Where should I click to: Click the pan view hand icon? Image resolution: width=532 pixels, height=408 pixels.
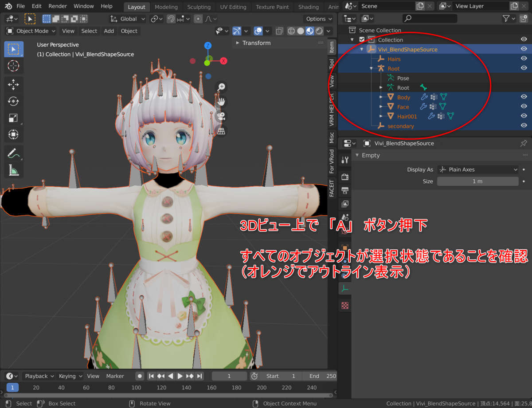[221, 102]
